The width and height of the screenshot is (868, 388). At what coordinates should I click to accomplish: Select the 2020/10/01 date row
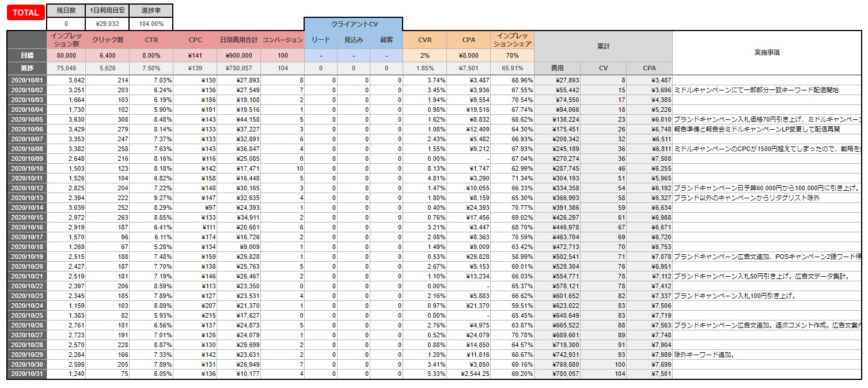point(26,80)
